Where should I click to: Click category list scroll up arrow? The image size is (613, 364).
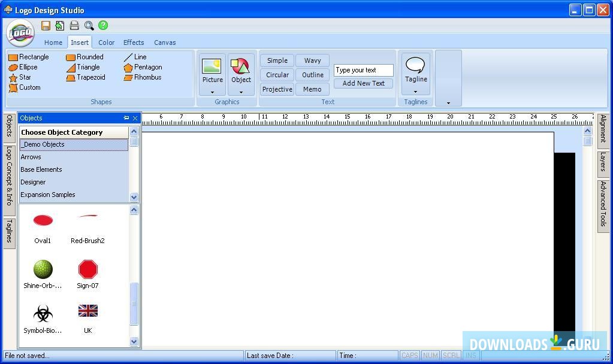point(134,132)
